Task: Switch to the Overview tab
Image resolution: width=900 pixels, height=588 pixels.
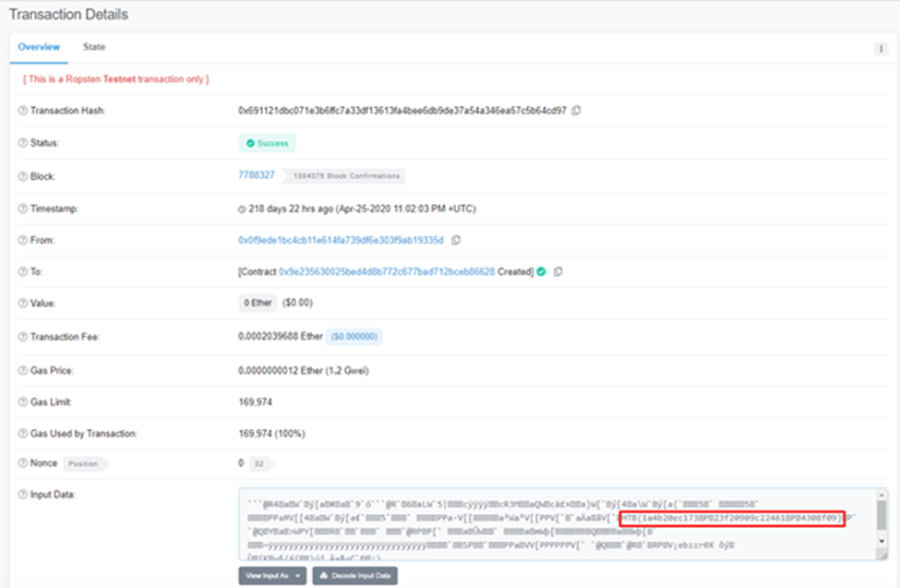Action: tap(39, 47)
